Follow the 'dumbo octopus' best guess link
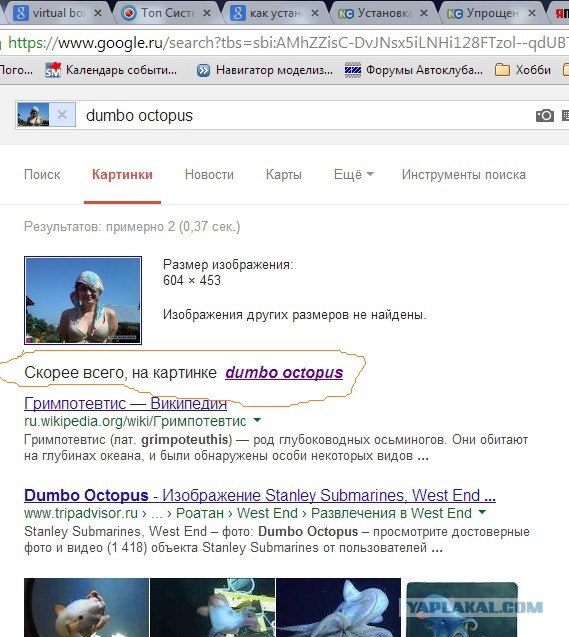This screenshot has height=637, width=569. pos(284,373)
